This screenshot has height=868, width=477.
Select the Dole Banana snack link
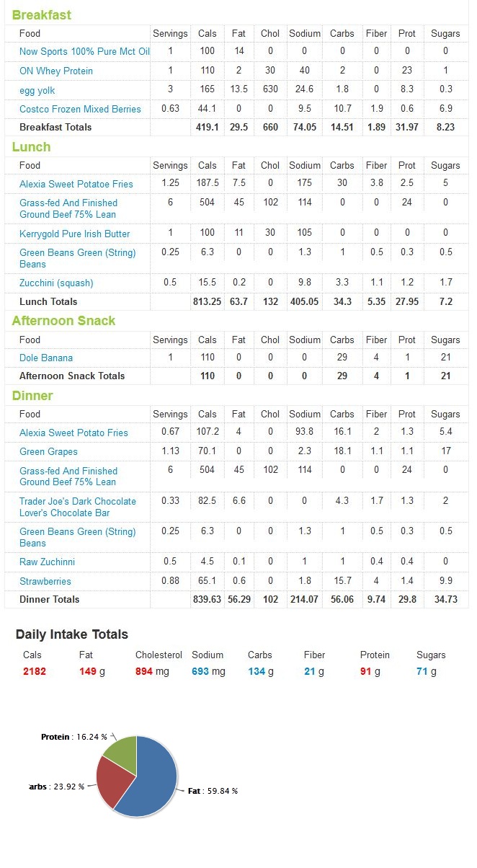pyautogui.click(x=46, y=358)
